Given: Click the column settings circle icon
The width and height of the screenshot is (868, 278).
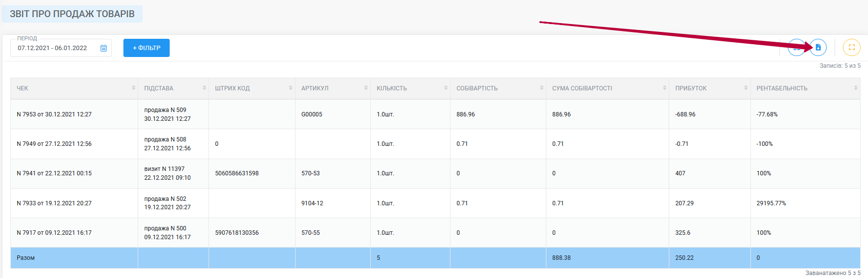Looking at the screenshot, I should coord(797,48).
